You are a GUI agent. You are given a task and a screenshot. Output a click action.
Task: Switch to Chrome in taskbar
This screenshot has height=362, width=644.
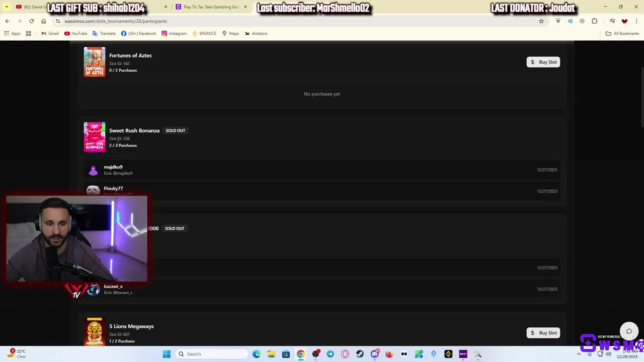pyautogui.click(x=300, y=354)
